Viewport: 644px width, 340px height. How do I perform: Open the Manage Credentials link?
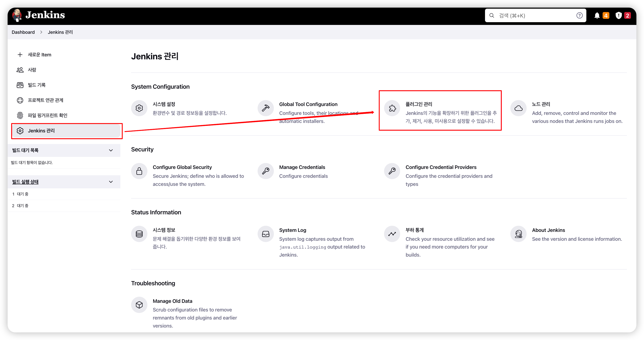pyautogui.click(x=302, y=167)
